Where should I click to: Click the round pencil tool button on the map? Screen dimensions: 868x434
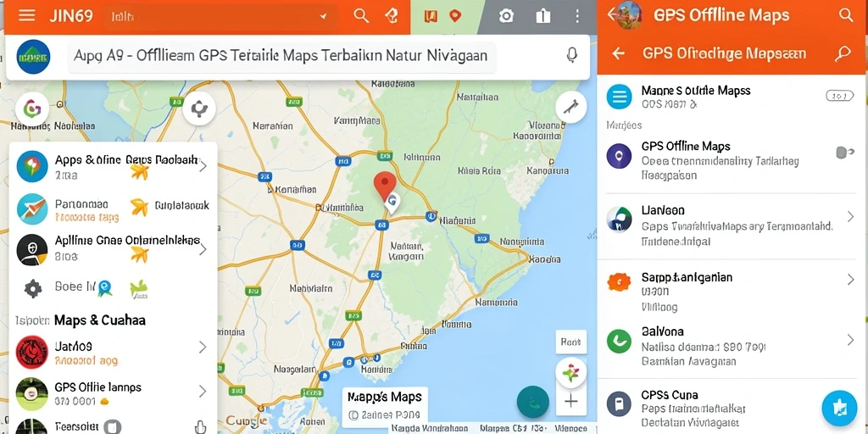(x=570, y=107)
